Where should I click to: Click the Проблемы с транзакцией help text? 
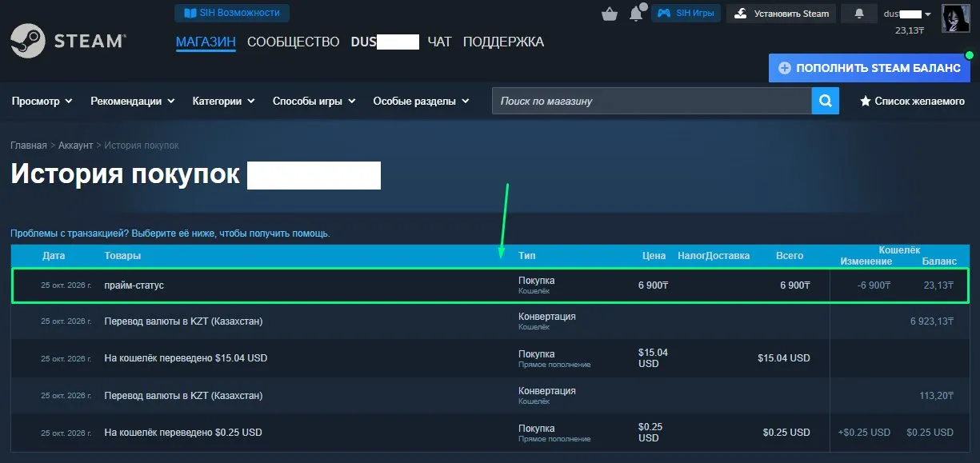click(170, 233)
